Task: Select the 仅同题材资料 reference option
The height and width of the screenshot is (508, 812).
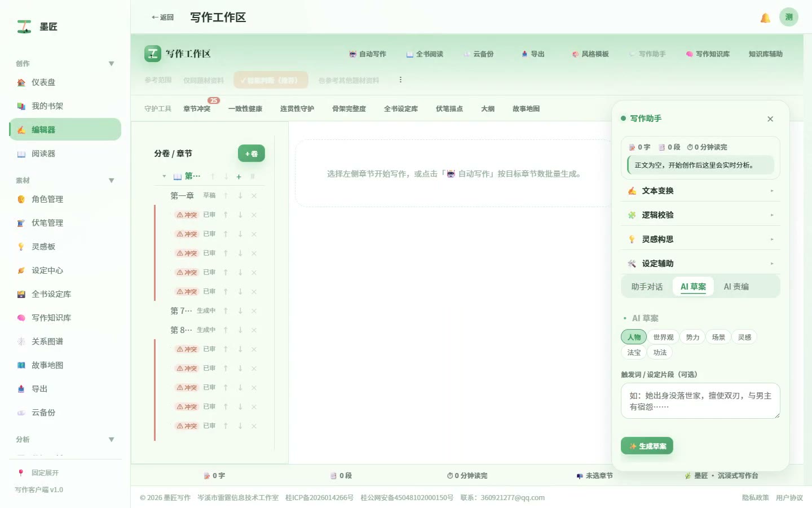Action: [204, 80]
